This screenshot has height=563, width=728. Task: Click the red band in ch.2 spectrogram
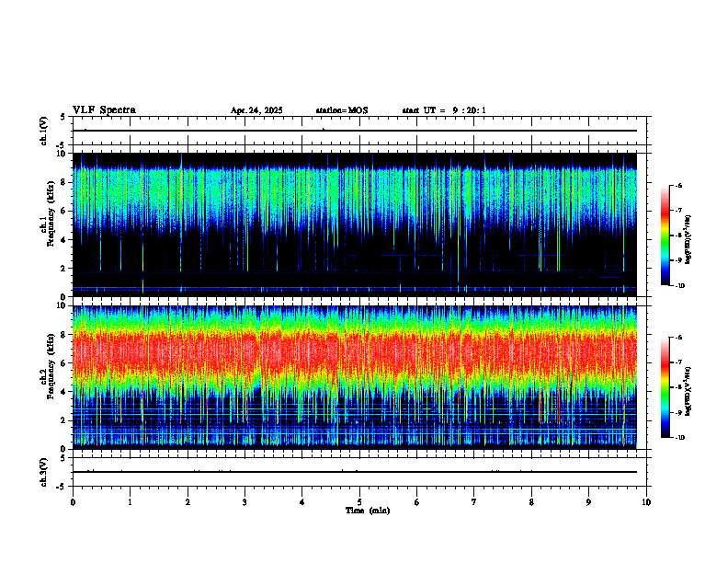(355, 353)
